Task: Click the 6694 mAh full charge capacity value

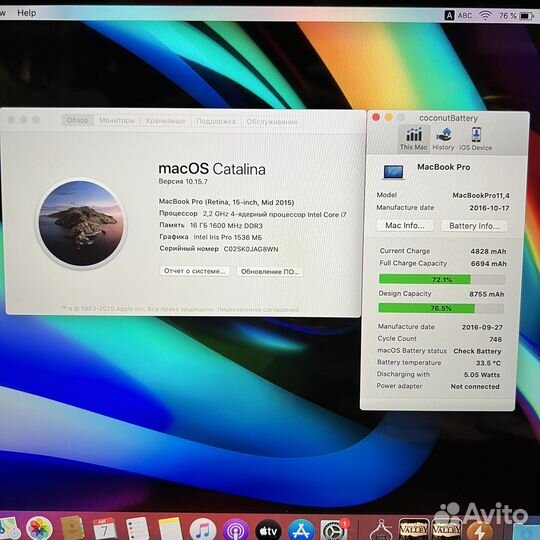Action: point(488,264)
